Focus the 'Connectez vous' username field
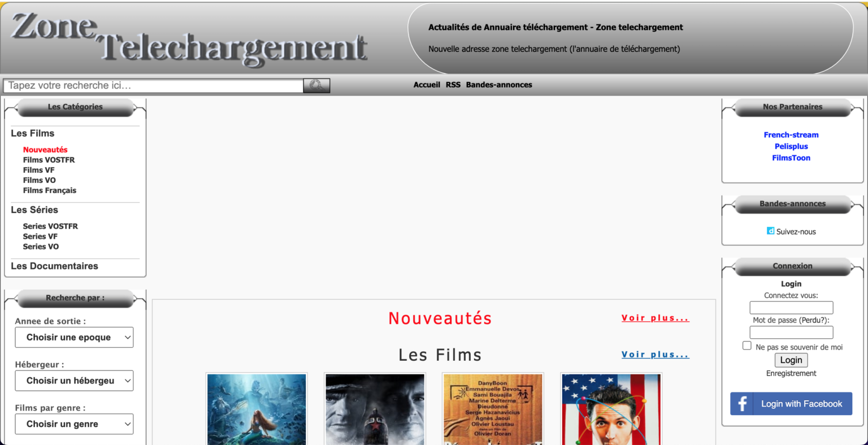Image resolution: width=868 pixels, height=445 pixels. [x=791, y=308]
